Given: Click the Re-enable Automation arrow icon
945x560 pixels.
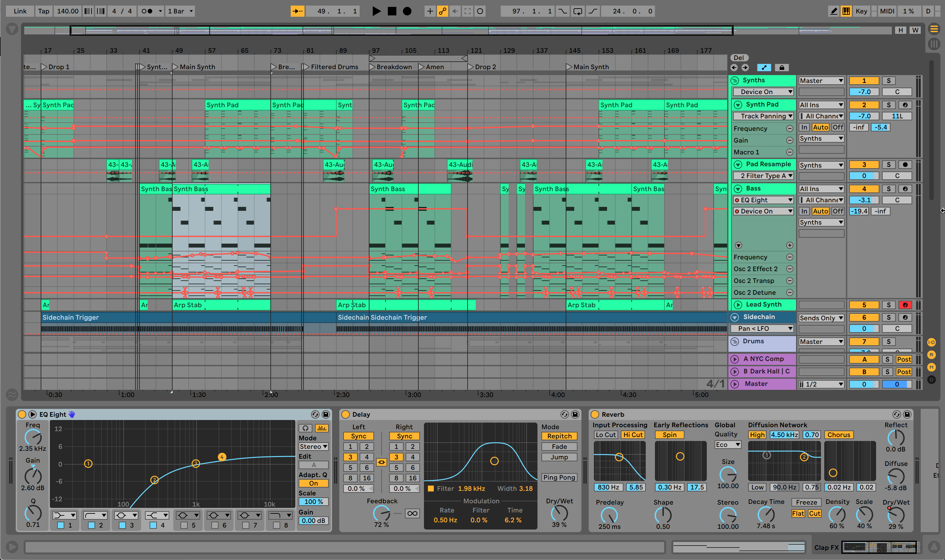Looking at the screenshot, I should (x=455, y=11).
